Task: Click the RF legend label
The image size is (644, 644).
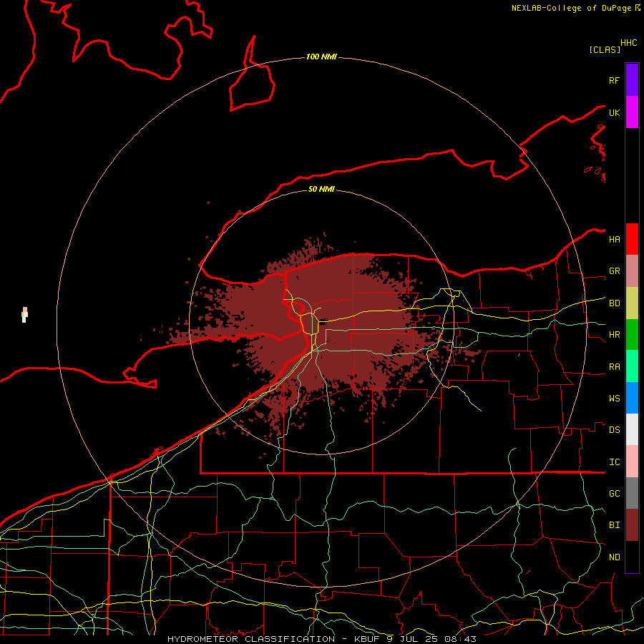Action: 614,80
